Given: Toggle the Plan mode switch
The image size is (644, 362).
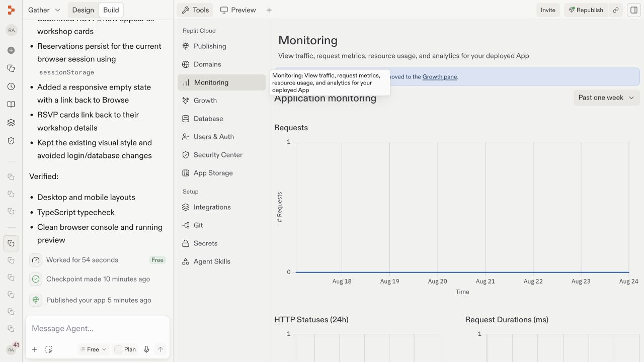Looking at the screenshot, I should pyautogui.click(x=125, y=349).
